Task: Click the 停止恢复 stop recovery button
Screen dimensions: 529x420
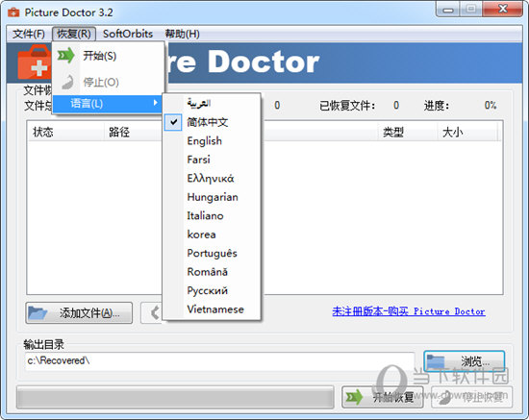Action: pyautogui.click(x=471, y=397)
